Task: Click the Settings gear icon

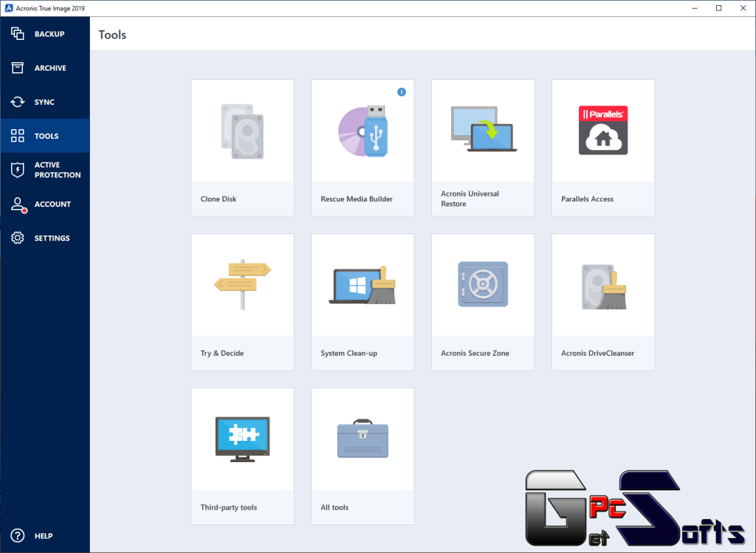Action: coord(18,238)
